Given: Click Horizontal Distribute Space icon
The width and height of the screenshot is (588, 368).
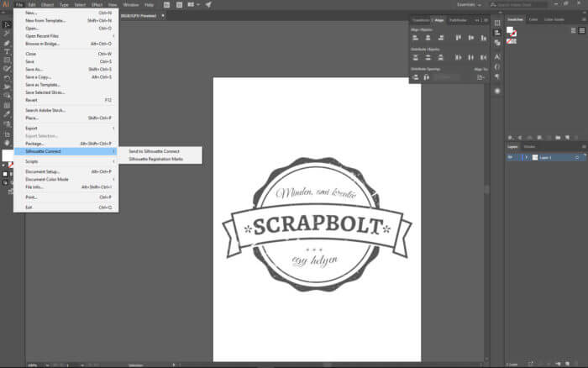Looking at the screenshot, I should pyautogui.click(x=427, y=77).
